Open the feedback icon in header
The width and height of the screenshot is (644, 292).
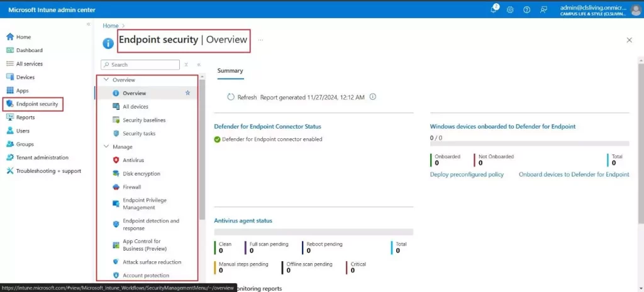[543, 9]
